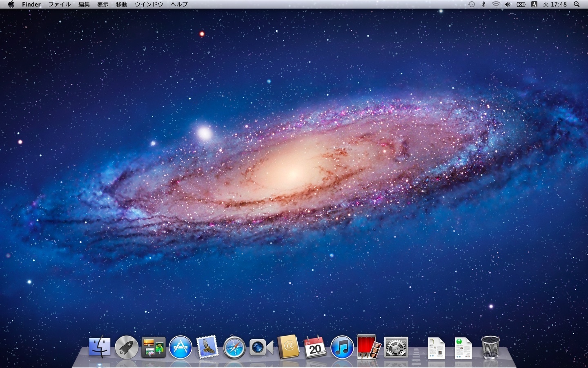This screenshot has width=588, height=368.
Task: Open Mail with the stamp icon
Action: tap(207, 348)
